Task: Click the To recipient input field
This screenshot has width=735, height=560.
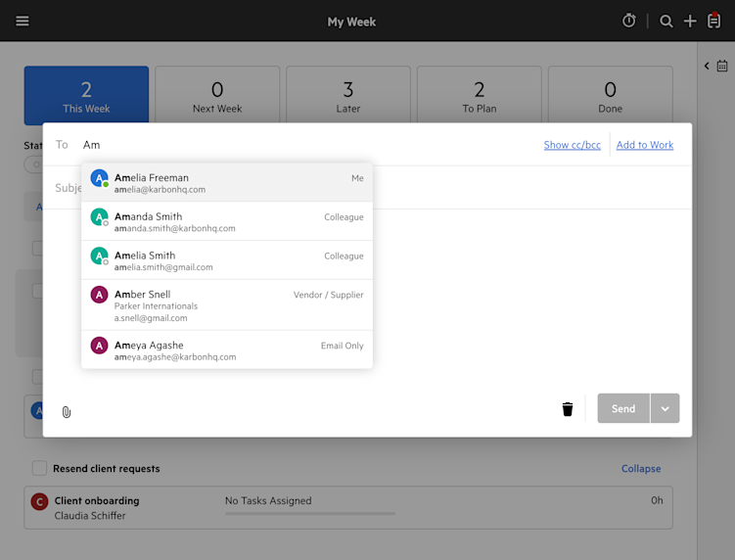Action: click(309, 145)
